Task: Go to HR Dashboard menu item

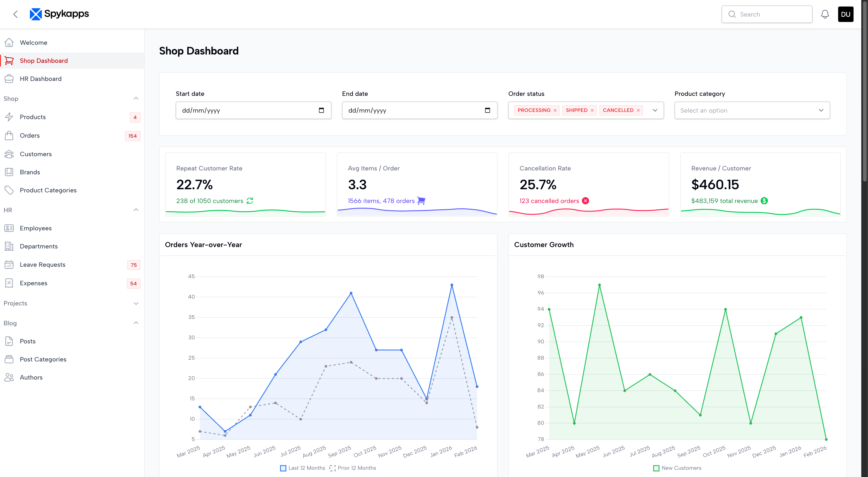Action: pyautogui.click(x=40, y=78)
